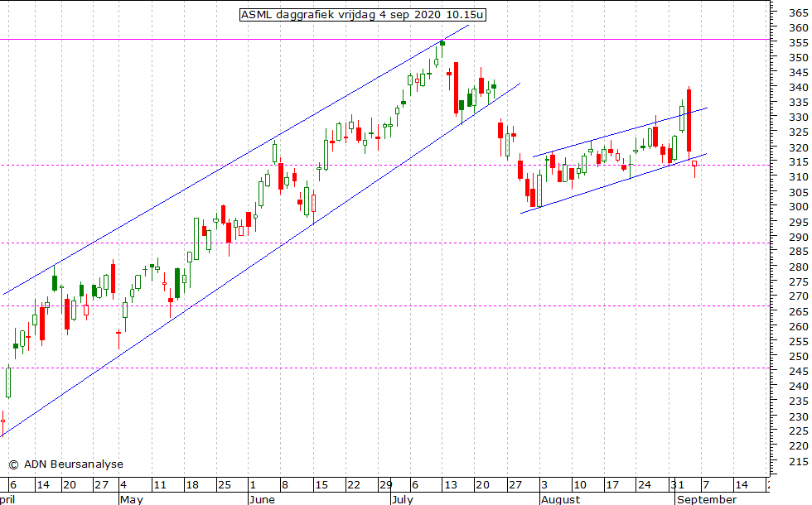Click the large red early September candle
Viewport: 812px width, 505px height.
point(689,122)
